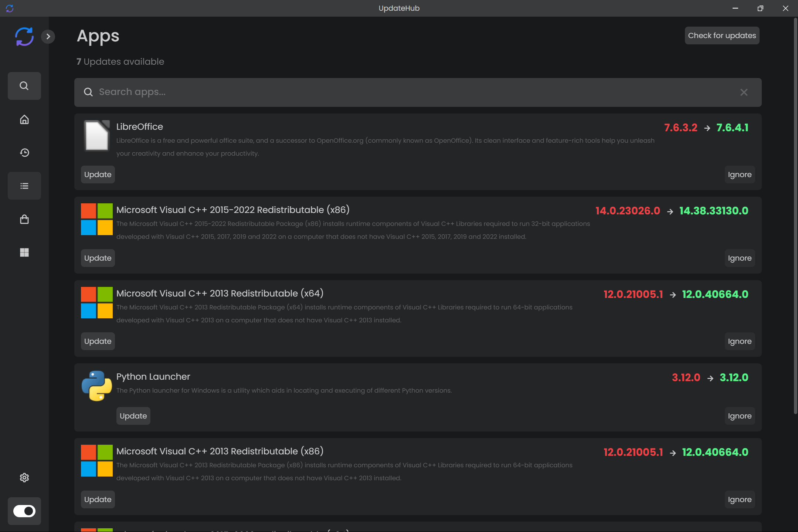The width and height of the screenshot is (798, 532).
Task: Update LibreOffice
Action: click(98, 174)
